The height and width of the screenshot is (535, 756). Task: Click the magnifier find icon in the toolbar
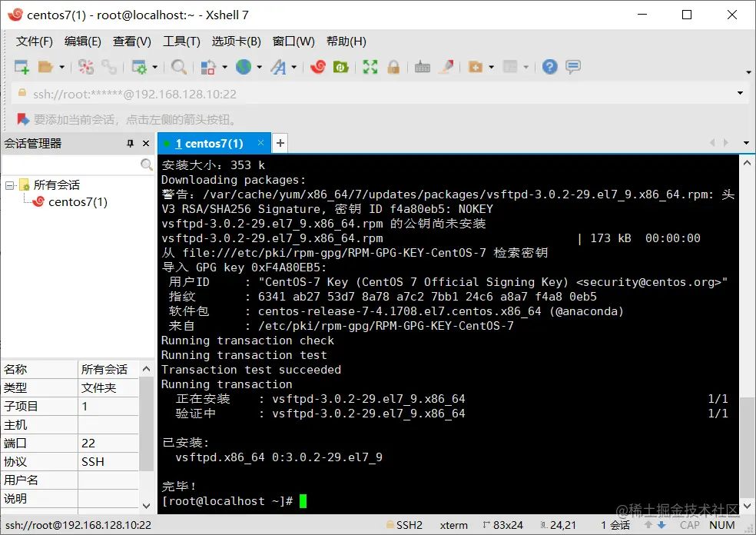[x=179, y=67]
